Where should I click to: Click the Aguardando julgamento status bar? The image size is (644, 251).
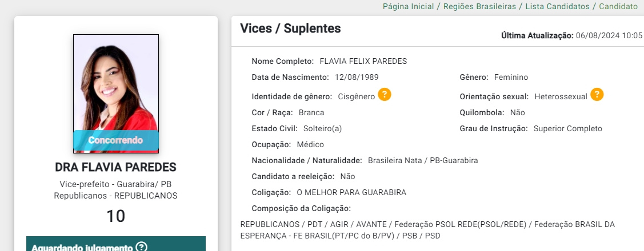[116, 244]
